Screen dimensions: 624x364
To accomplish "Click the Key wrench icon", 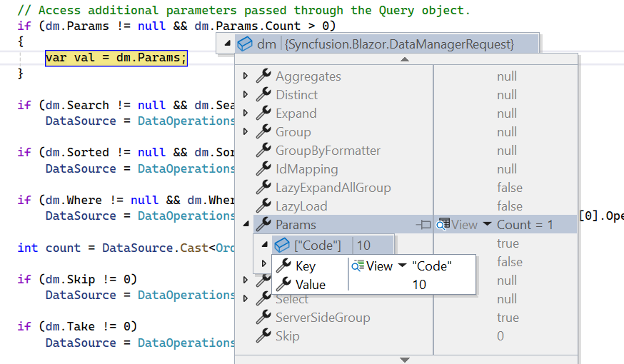I will tap(283, 266).
